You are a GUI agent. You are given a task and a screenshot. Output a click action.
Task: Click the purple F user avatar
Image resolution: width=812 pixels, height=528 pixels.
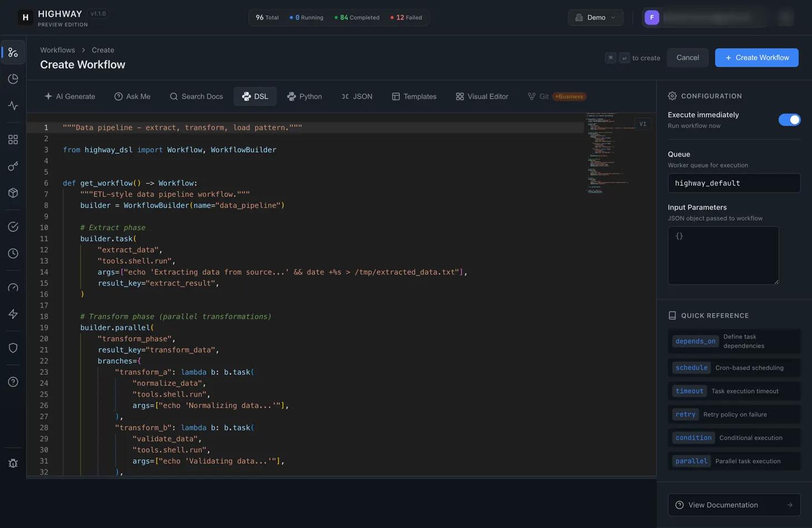(x=652, y=18)
